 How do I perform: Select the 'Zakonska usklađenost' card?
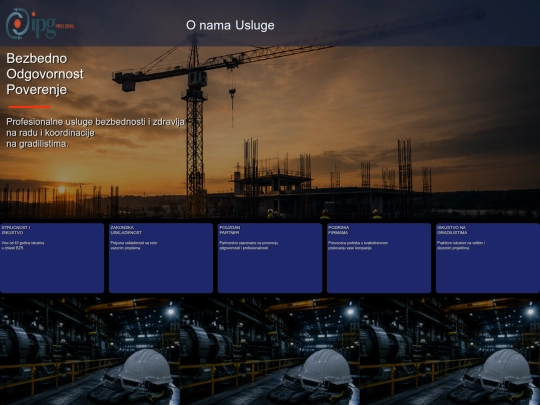pos(161,258)
